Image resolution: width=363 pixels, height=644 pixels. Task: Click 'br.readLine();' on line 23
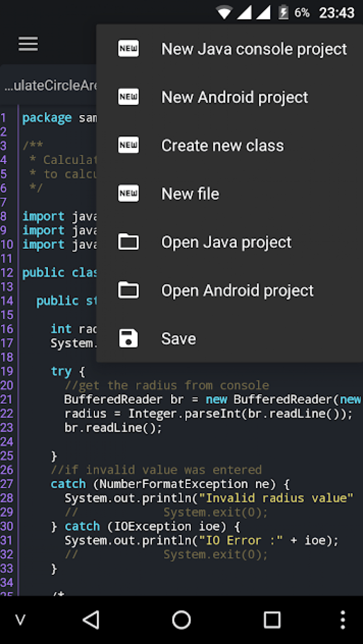click(114, 428)
